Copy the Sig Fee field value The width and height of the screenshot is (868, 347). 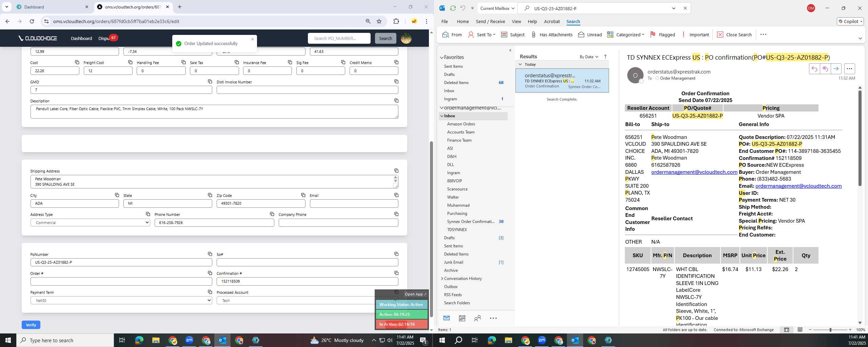[x=343, y=62]
